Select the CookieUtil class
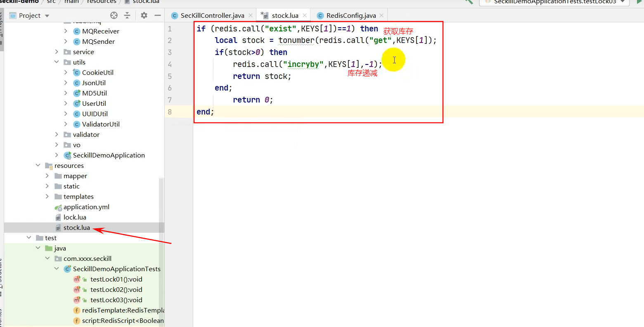The image size is (644, 327). [97, 72]
